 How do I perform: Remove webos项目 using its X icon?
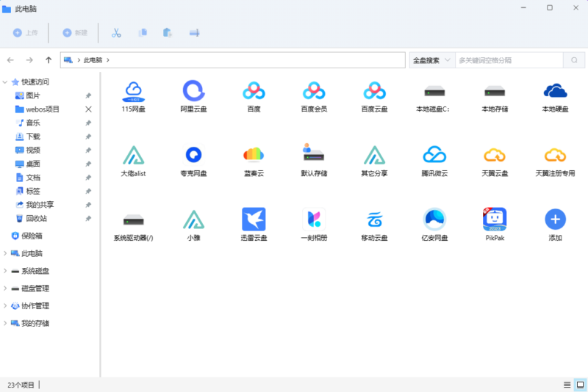[88, 109]
